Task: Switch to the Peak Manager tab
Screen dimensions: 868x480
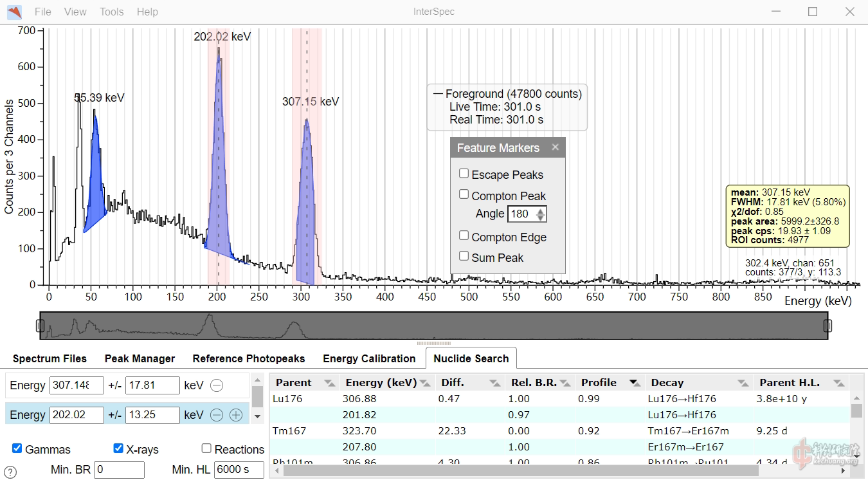Action: click(x=140, y=358)
